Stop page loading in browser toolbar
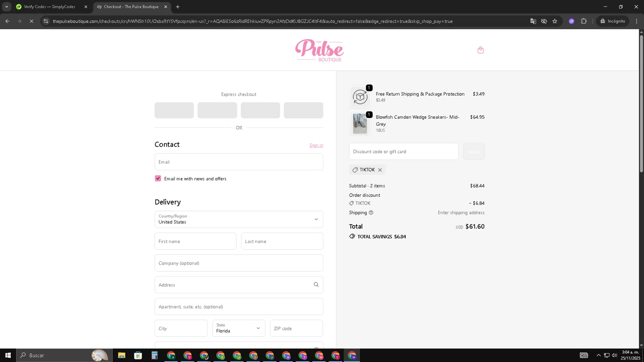The width and height of the screenshot is (644, 362). click(x=31, y=21)
